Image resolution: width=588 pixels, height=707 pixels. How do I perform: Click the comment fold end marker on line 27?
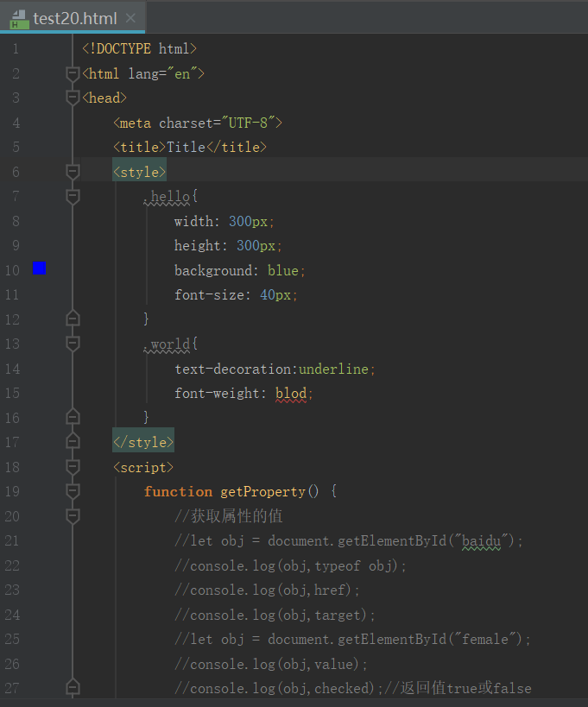[73, 687]
